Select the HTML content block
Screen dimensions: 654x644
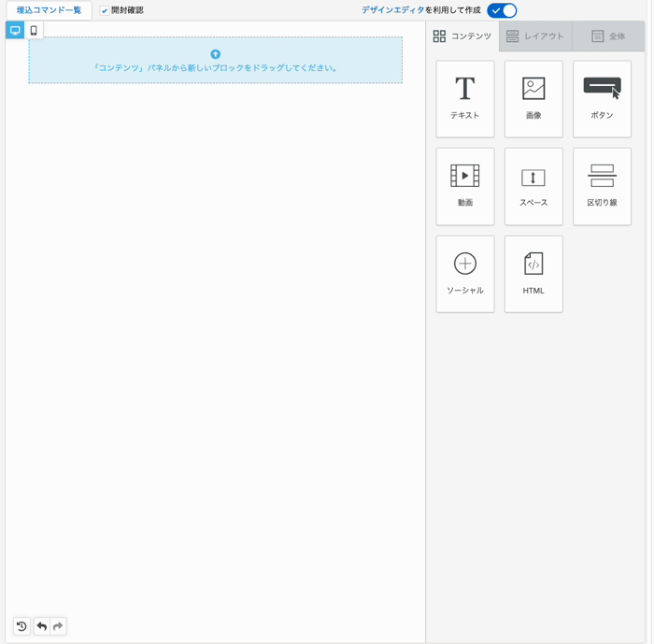tap(533, 274)
